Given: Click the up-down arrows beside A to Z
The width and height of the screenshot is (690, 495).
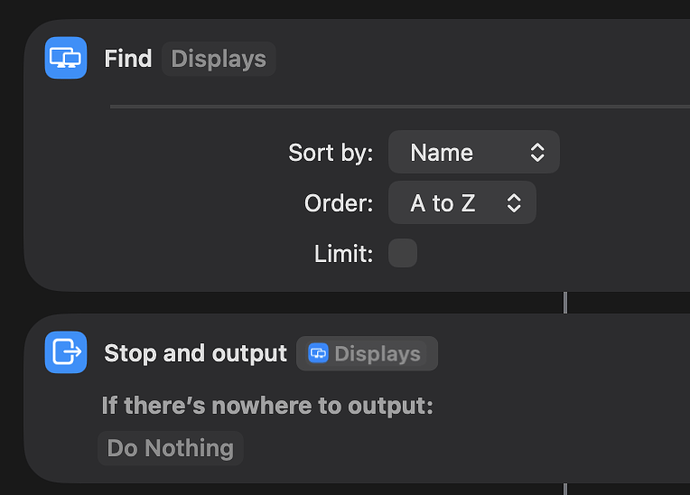Looking at the screenshot, I should pos(514,203).
